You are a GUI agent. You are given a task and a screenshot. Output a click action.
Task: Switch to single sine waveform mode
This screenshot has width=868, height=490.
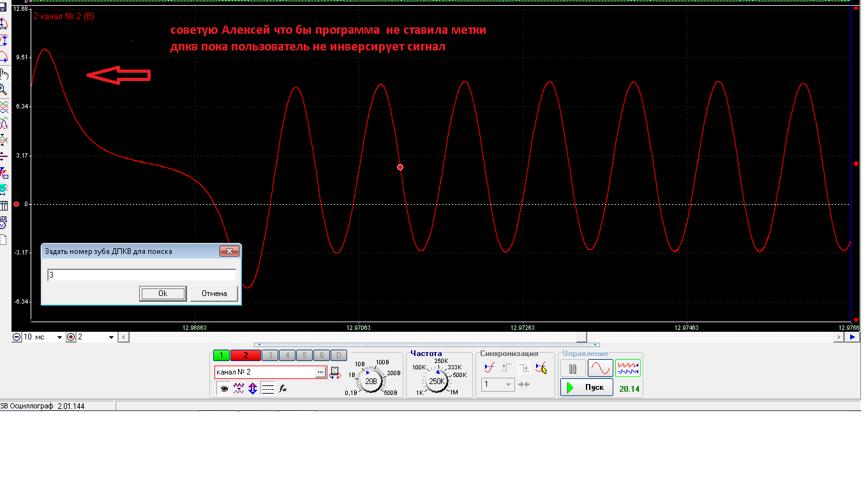tap(600, 368)
